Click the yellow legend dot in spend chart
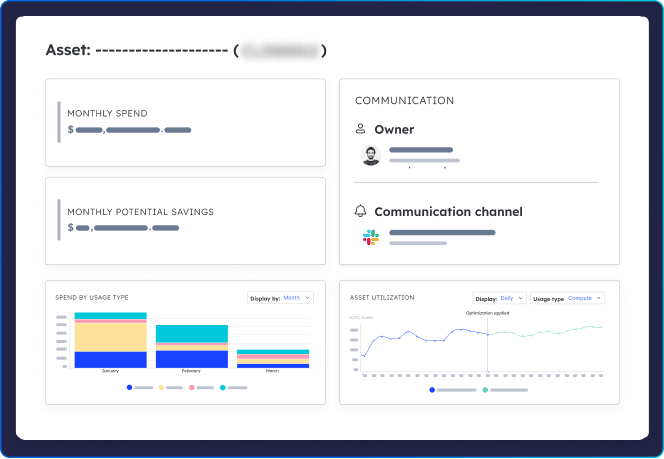The height and width of the screenshot is (459, 664). [161, 387]
